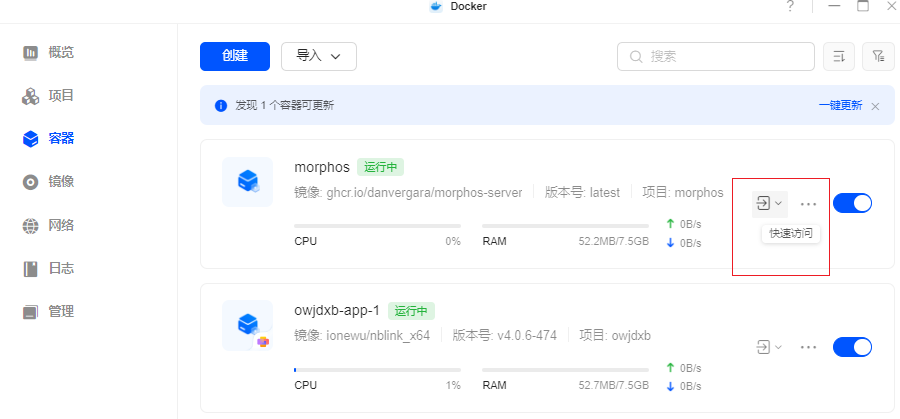This screenshot has width=900, height=419.
Task: Go to the 镜像 images section
Action: pyautogui.click(x=49, y=182)
